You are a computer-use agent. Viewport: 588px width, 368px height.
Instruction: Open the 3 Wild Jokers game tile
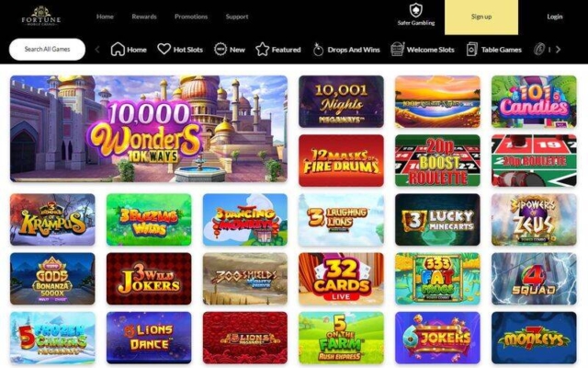(149, 279)
